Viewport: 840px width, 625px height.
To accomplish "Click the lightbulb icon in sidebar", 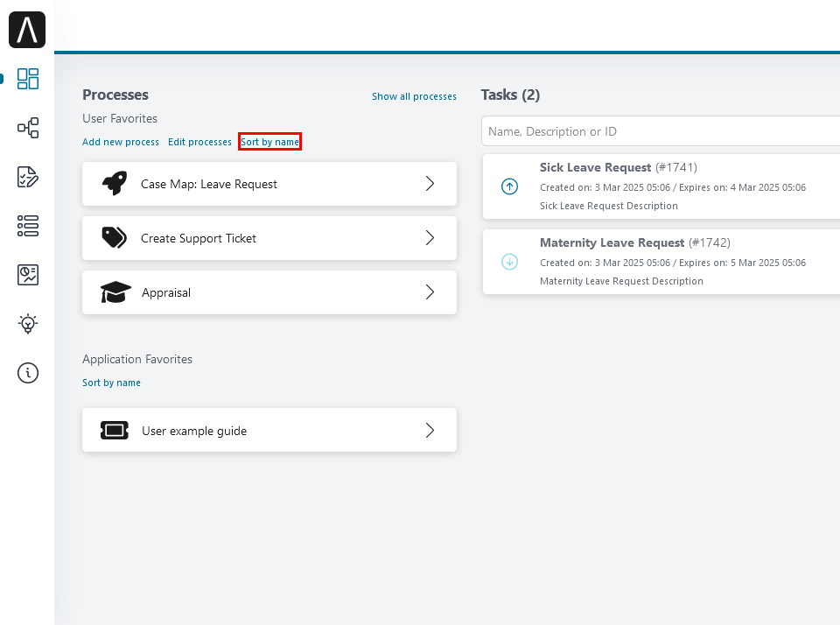I will click(28, 324).
